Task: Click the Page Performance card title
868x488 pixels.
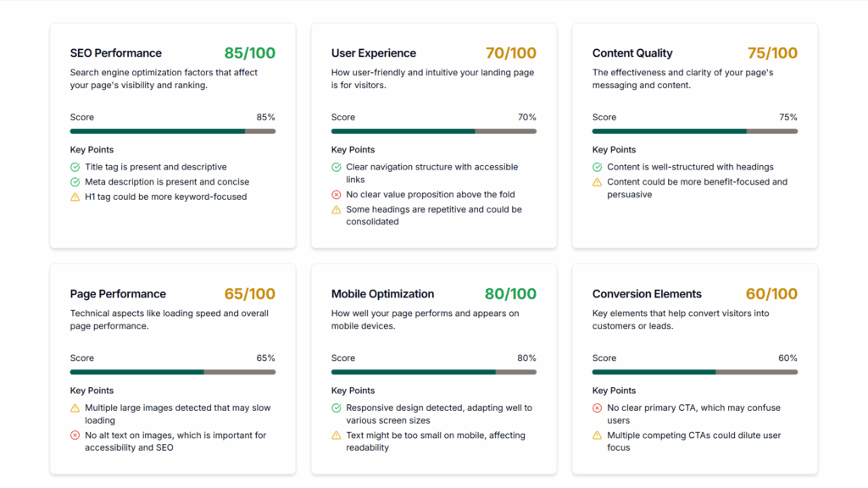Action: (118, 294)
